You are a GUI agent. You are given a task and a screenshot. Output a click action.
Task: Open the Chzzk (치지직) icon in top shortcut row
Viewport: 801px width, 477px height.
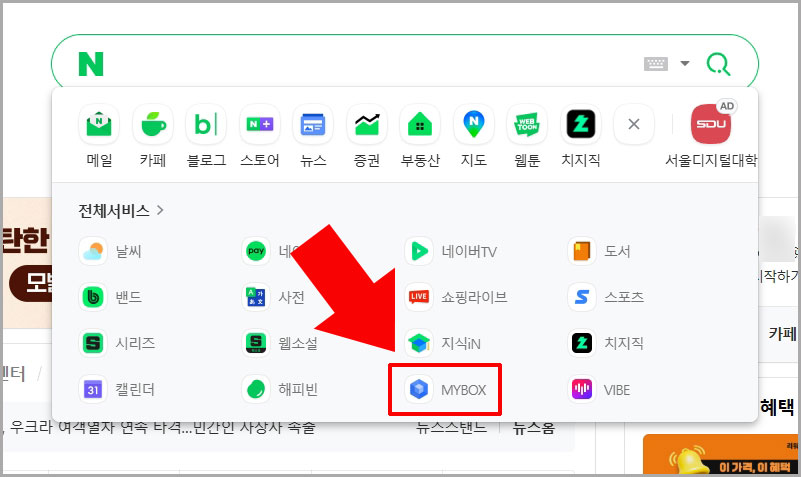pyautogui.click(x=581, y=124)
